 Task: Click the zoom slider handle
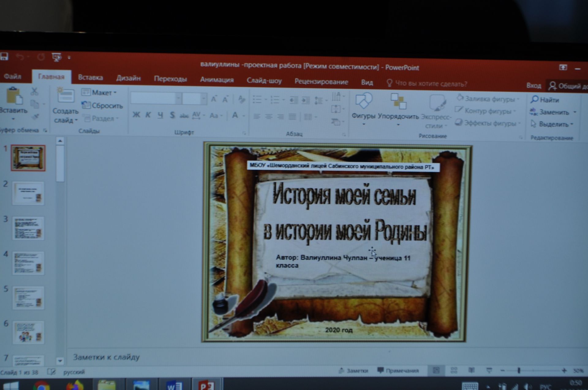click(519, 370)
